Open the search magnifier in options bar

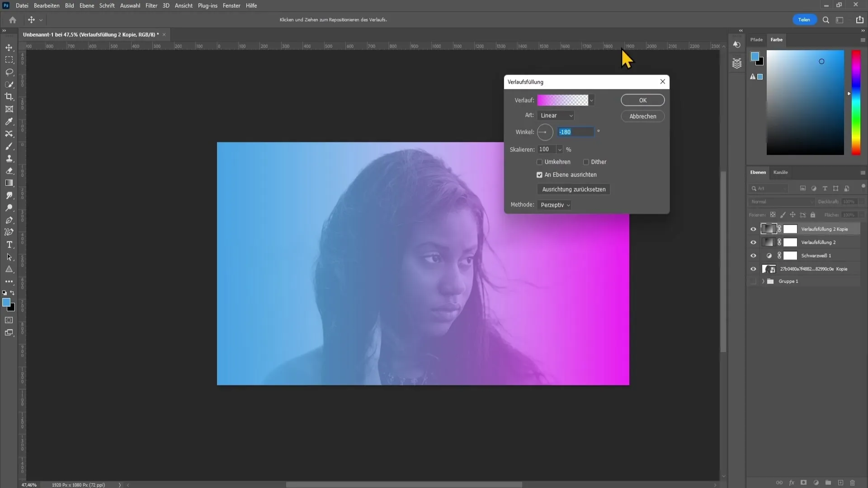(x=826, y=20)
